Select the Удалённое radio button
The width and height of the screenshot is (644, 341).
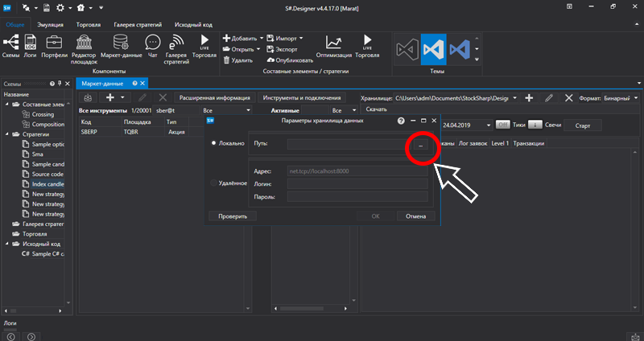click(x=213, y=183)
